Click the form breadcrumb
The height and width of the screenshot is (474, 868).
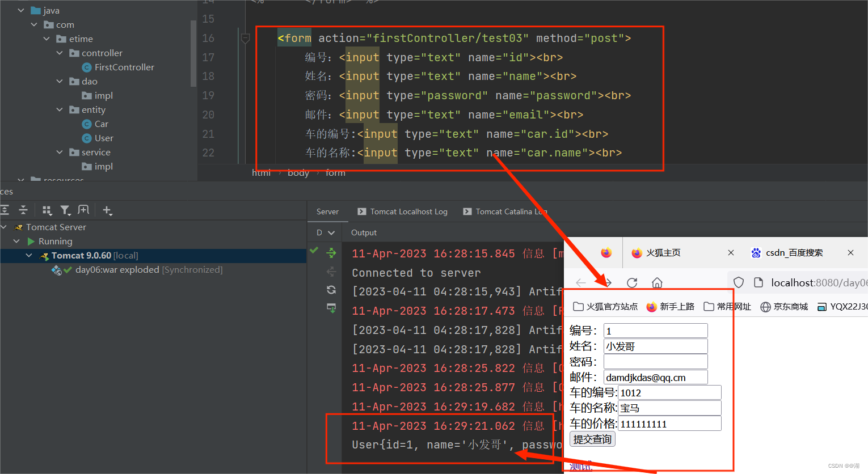[335, 173]
